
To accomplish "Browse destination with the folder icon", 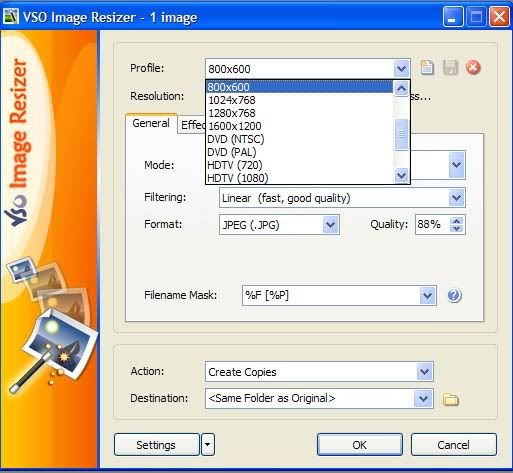I will (451, 399).
